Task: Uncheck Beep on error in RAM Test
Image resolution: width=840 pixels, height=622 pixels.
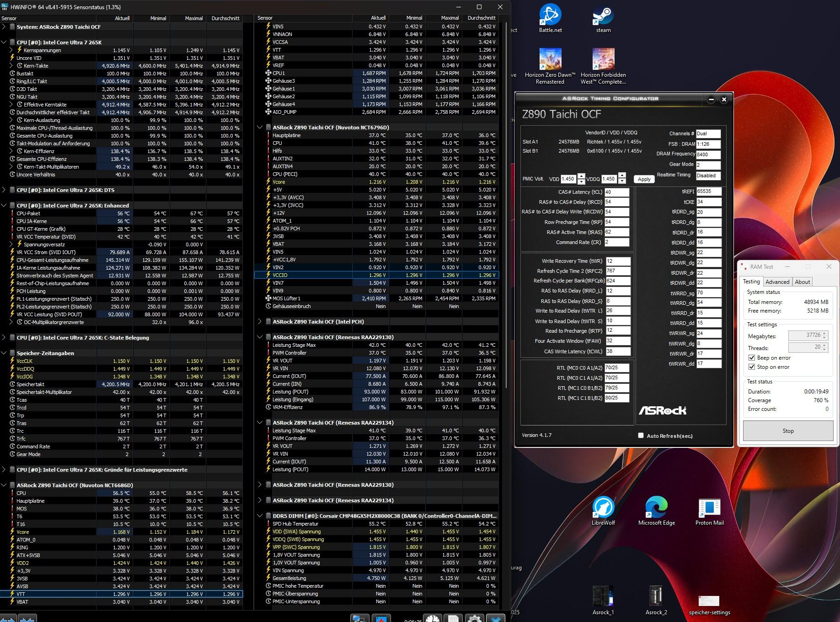Action: [751, 358]
